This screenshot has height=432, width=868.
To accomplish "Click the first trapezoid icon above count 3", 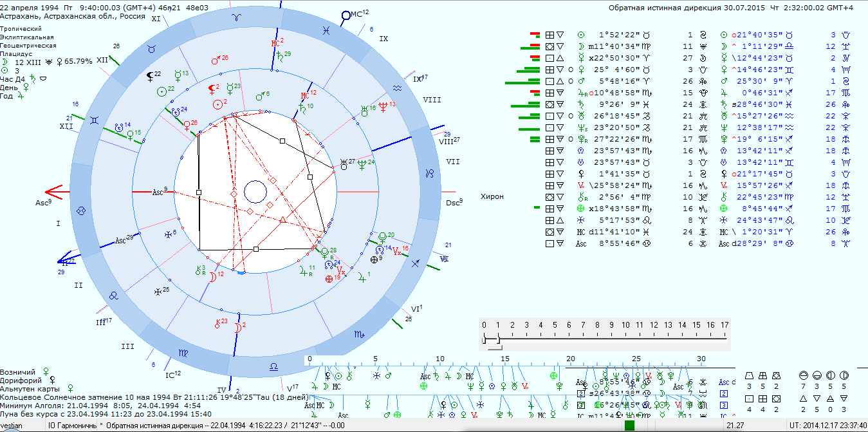I will tap(749, 375).
